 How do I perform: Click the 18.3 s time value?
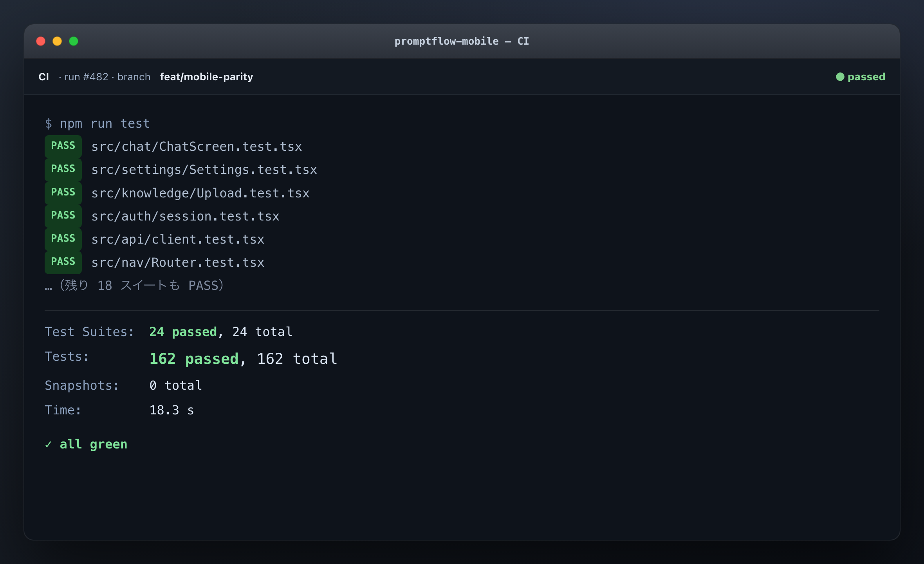tap(172, 410)
